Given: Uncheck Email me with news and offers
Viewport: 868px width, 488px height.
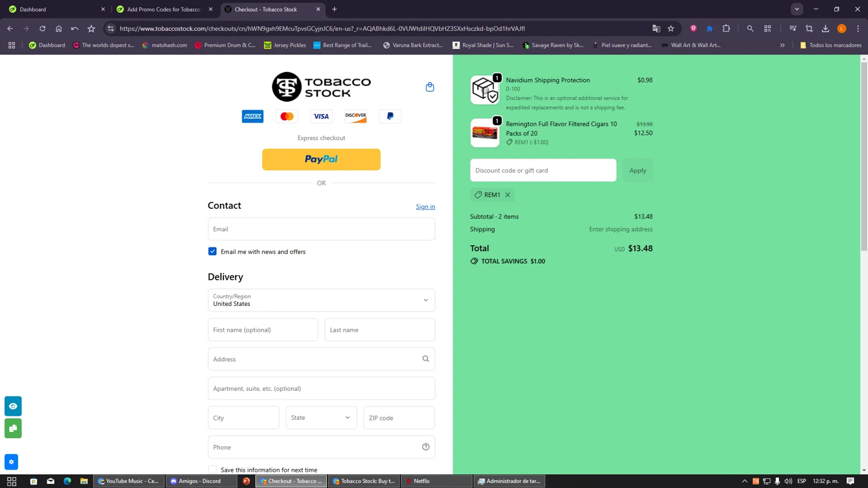Looking at the screenshot, I should tap(212, 252).
